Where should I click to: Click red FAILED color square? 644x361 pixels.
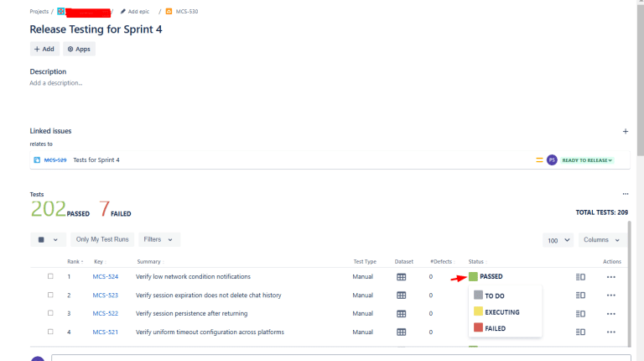click(x=478, y=327)
